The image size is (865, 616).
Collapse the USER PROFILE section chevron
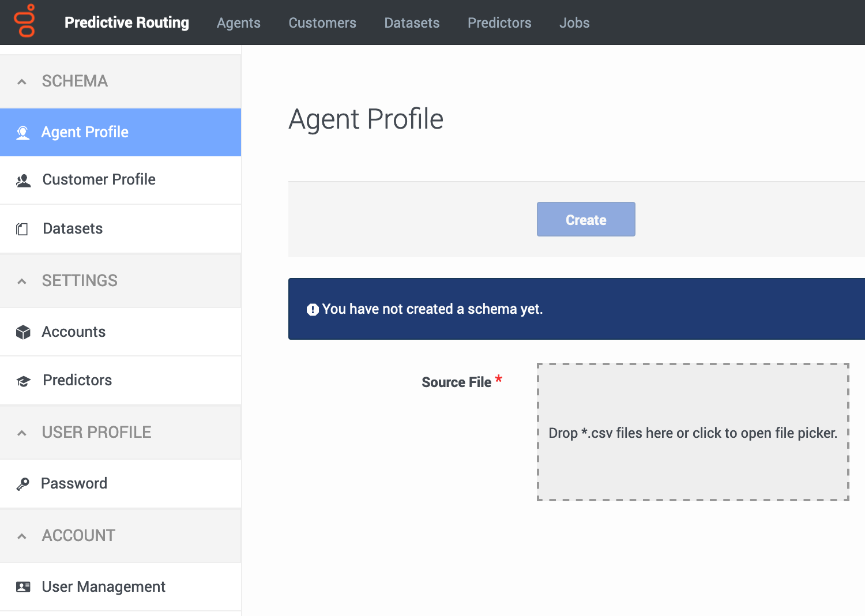point(22,433)
